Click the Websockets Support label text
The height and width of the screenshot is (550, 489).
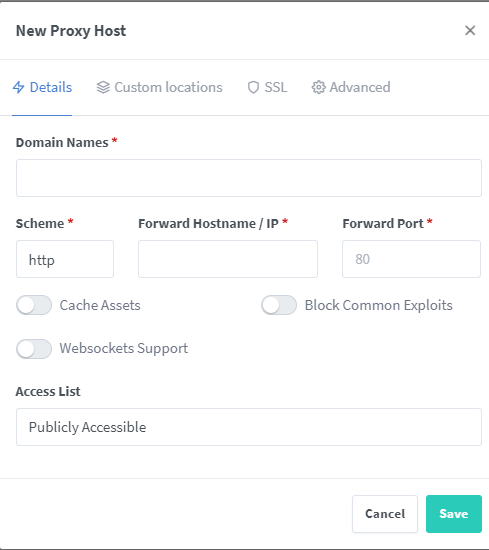pyautogui.click(x=124, y=348)
